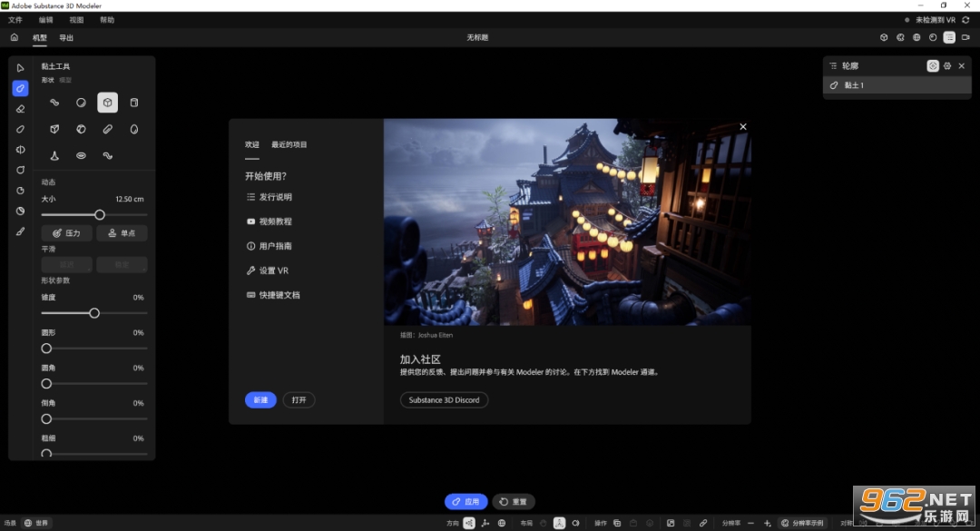Select the Clay tool in the left toolbar

[x=20, y=88]
